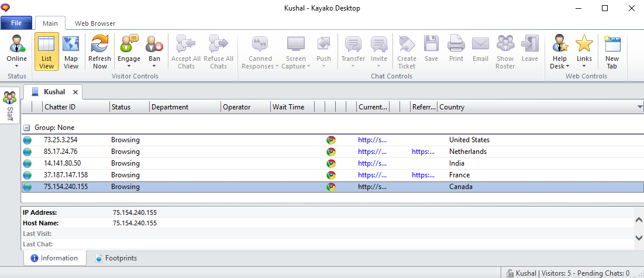
Task: Select visitor 73.25.3.254 row
Action: [x=332, y=140]
